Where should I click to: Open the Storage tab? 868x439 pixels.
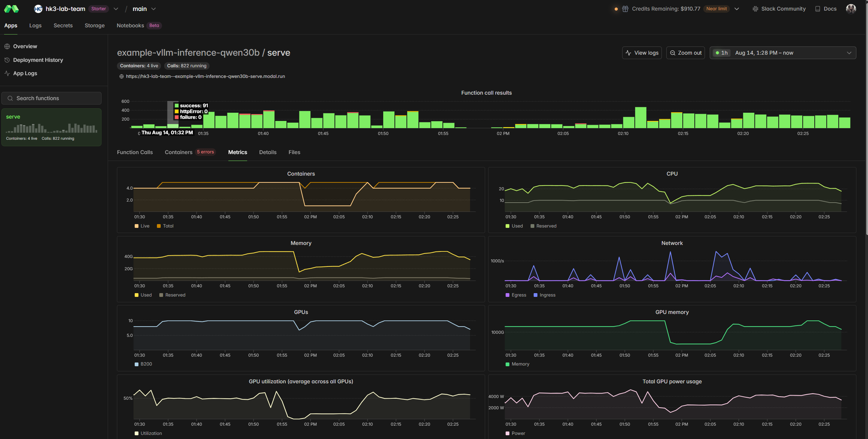(x=94, y=26)
